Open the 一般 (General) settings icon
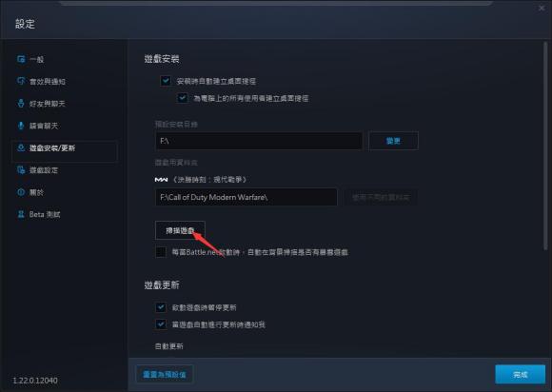Viewport: 552px width, 392px height. click(x=21, y=59)
